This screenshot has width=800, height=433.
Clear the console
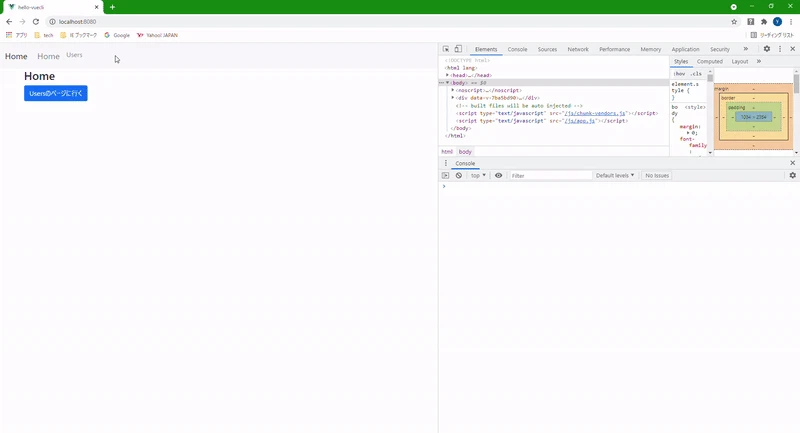(459, 175)
